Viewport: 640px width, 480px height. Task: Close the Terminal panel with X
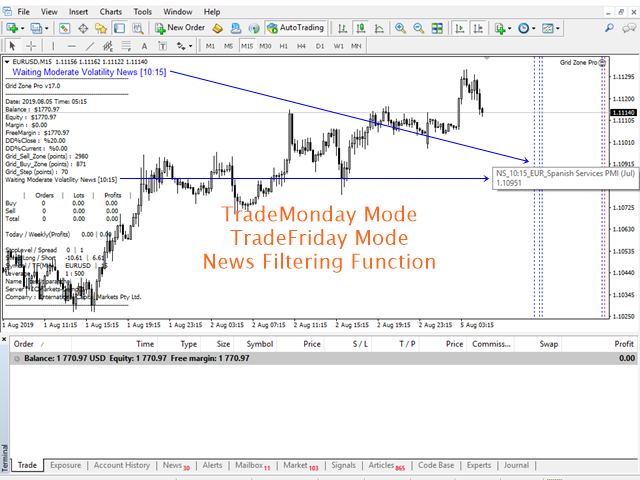4,340
